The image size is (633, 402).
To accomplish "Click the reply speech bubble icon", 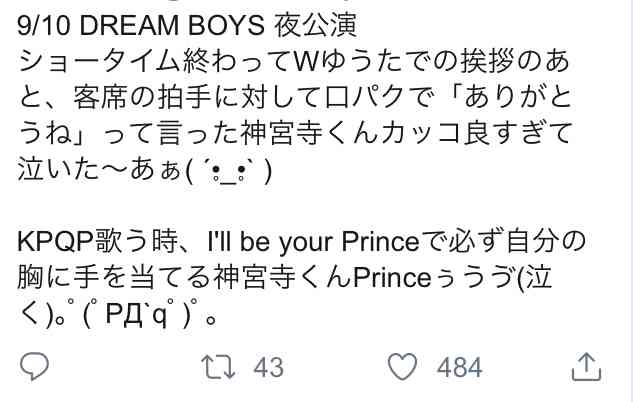I will point(35,367).
